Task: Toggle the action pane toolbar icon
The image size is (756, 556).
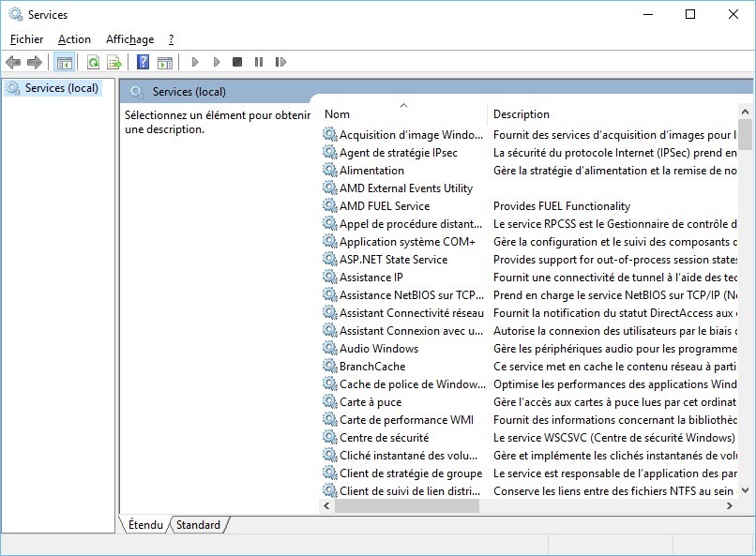Action: coord(165,63)
